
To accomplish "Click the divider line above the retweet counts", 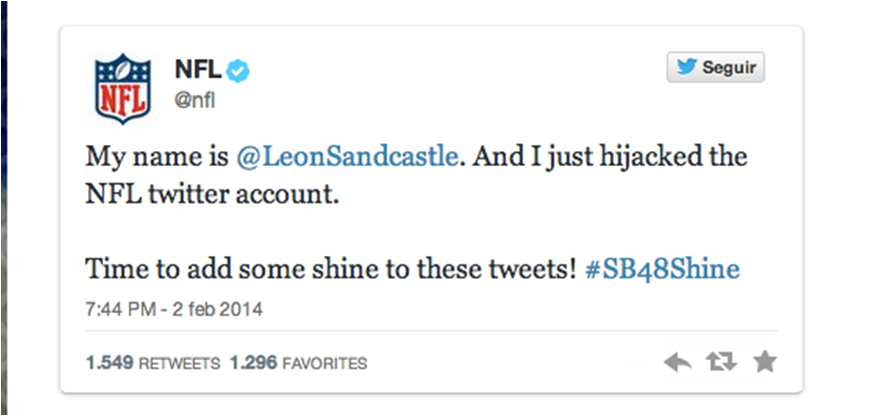I will (431, 331).
